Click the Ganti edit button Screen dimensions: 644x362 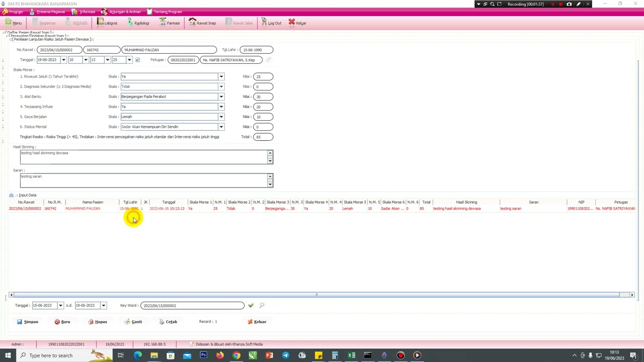133,322
